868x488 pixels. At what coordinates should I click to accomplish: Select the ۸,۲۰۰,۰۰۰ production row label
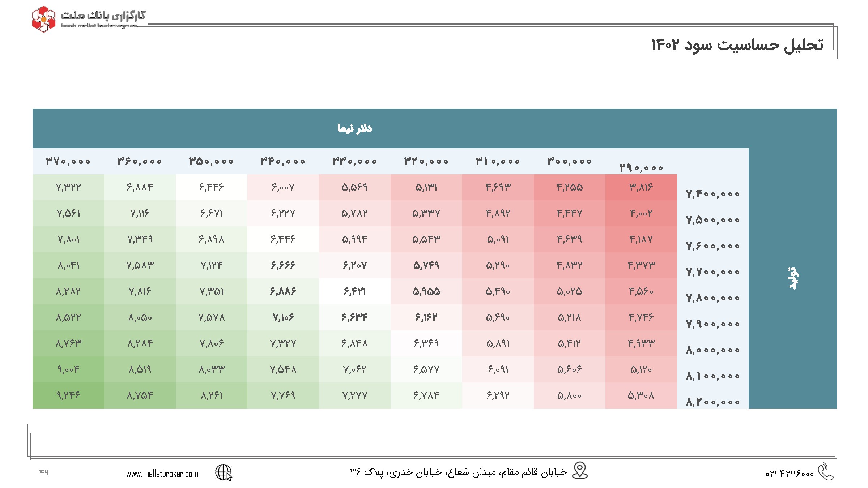(x=713, y=402)
